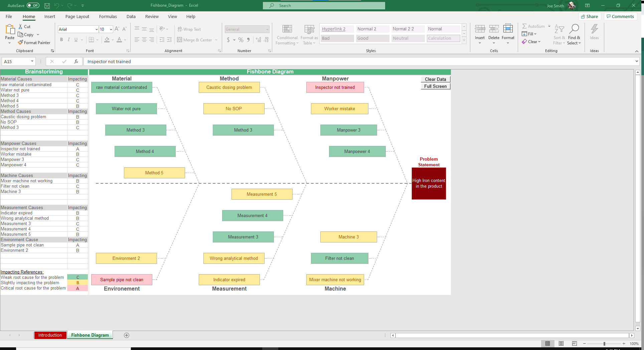The width and height of the screenshot is (644, 350).
Task: Toggle Italic formatting
Action: (68, 39)
